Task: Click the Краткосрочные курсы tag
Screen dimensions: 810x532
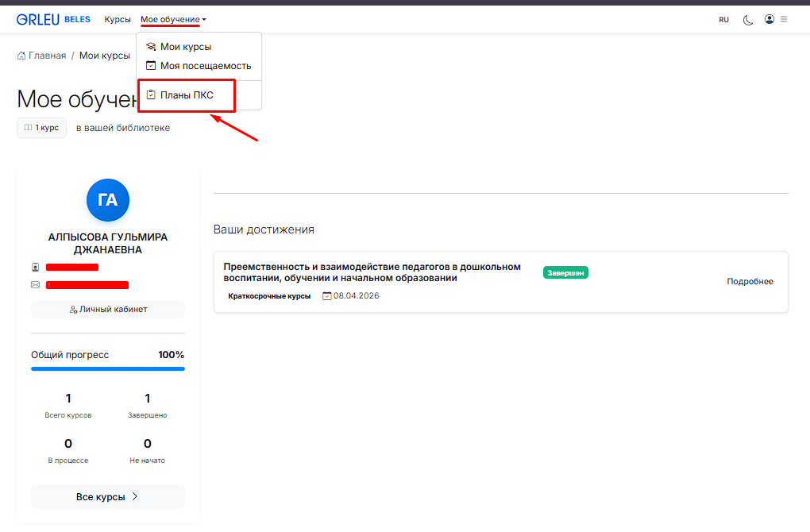Action: (269, 296)
